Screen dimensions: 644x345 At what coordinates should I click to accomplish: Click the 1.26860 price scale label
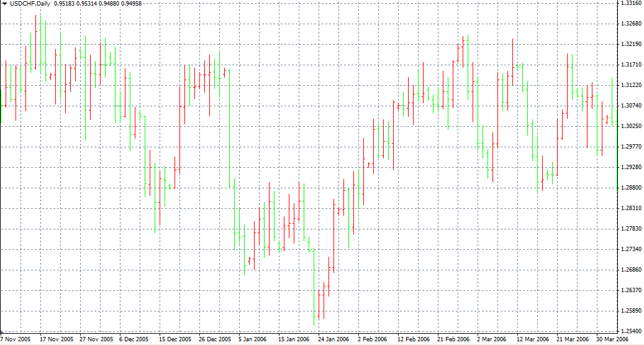631,270
